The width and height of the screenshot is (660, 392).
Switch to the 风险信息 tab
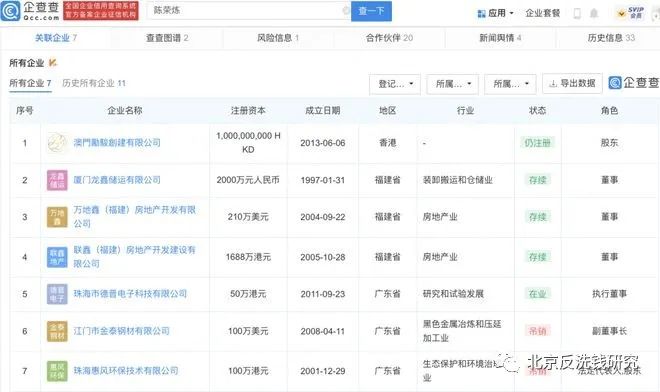(278, 38)
